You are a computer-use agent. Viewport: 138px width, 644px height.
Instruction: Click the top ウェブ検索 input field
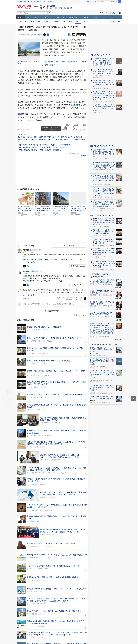104,2
